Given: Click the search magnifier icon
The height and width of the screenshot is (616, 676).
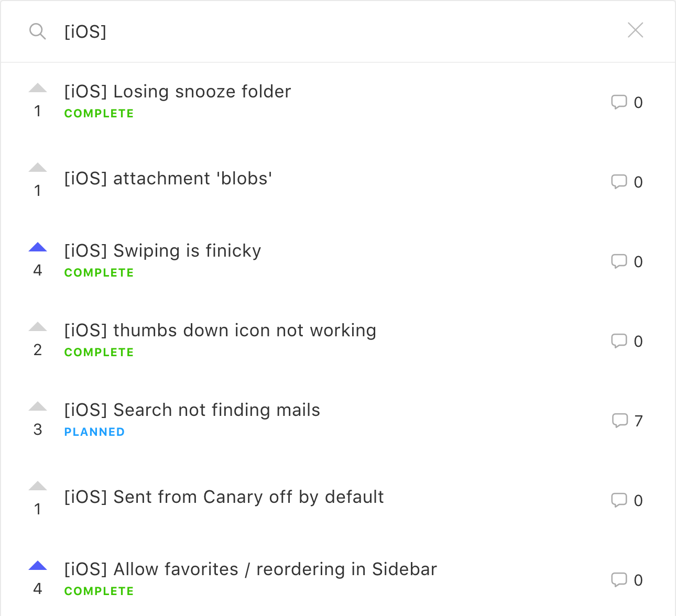Looking at the screenshot, I should [x=37, y=31].
